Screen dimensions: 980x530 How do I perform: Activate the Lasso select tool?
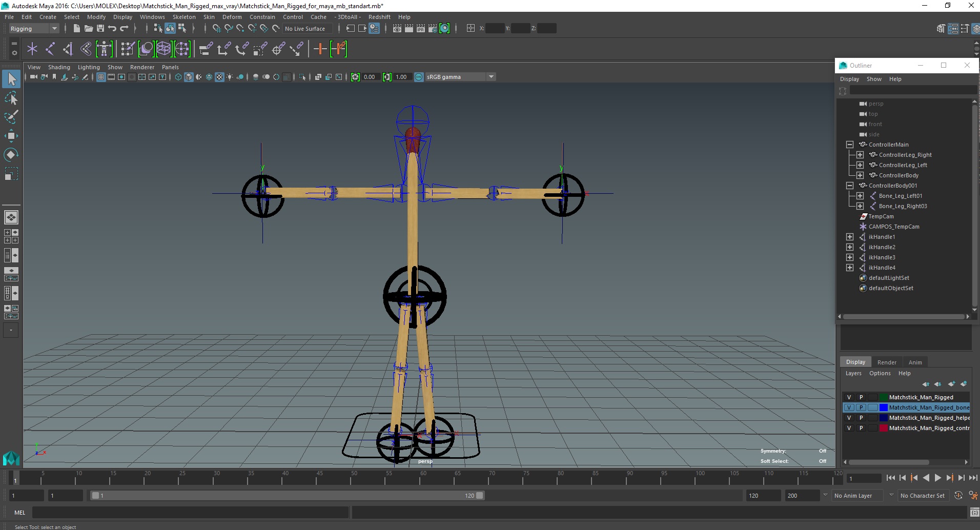pyautogui.click(x=11, y=98)
